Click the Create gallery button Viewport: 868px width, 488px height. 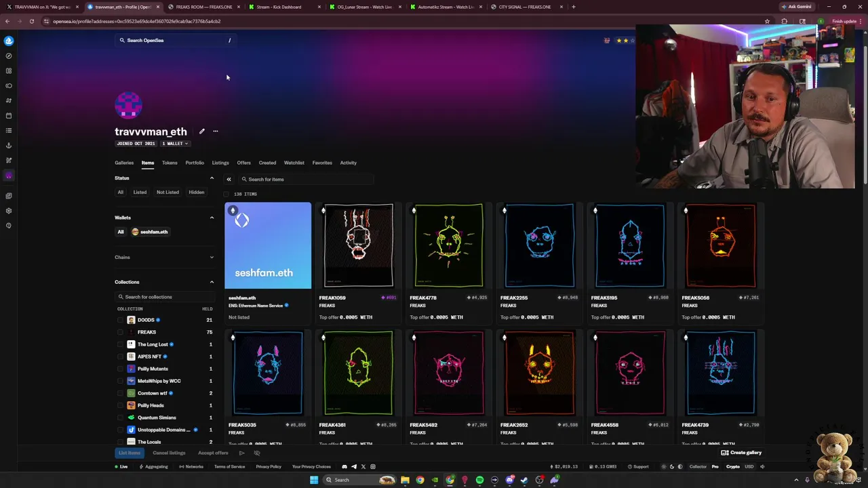741,453
